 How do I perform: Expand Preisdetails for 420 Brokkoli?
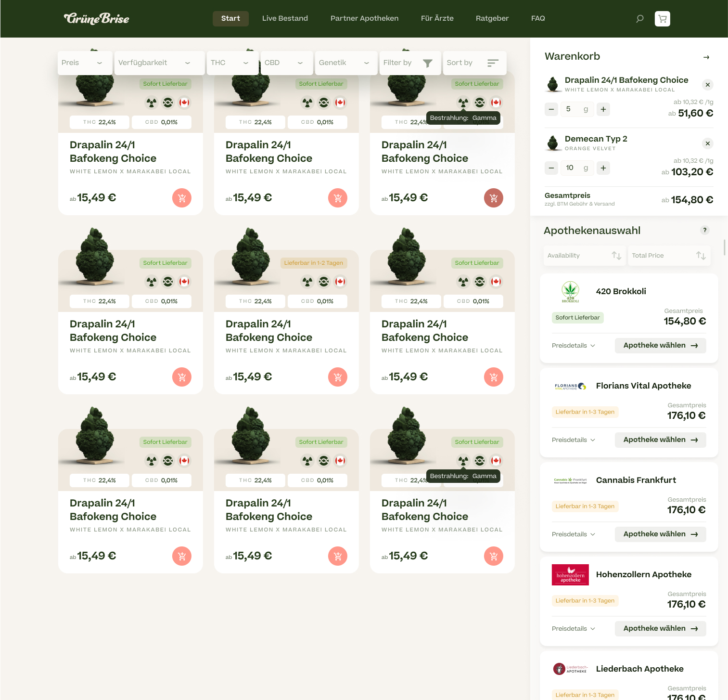point(573,346)
